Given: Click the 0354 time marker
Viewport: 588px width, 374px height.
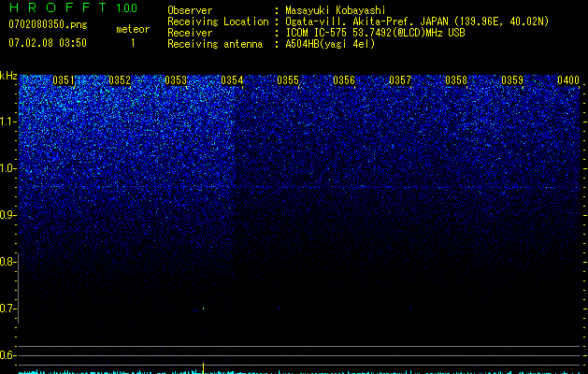Looking at the screenshot, I should (x=232, y=80).
